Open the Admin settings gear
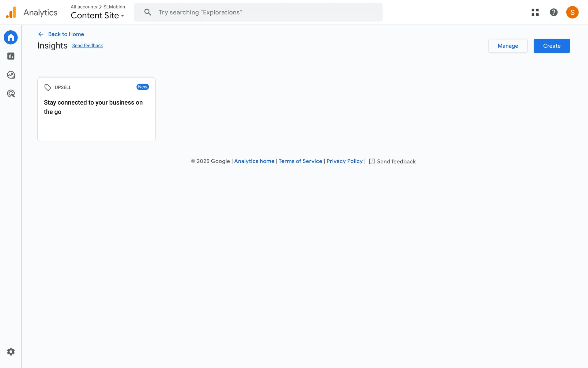 pos(11,351)
